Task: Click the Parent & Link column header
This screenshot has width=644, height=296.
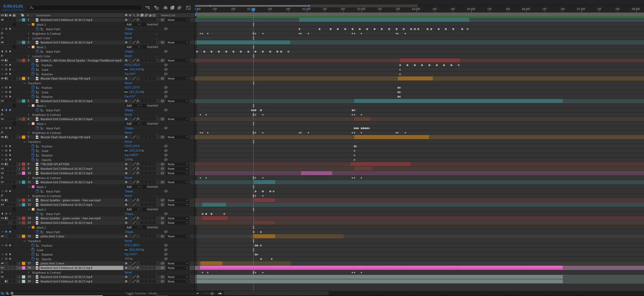Action: [x=169, y=15]
